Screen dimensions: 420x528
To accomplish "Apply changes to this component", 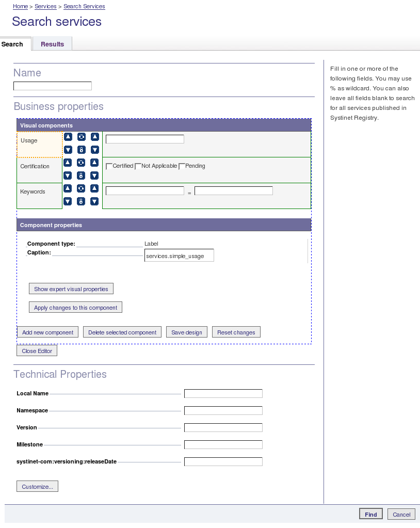I will (75, 307).
